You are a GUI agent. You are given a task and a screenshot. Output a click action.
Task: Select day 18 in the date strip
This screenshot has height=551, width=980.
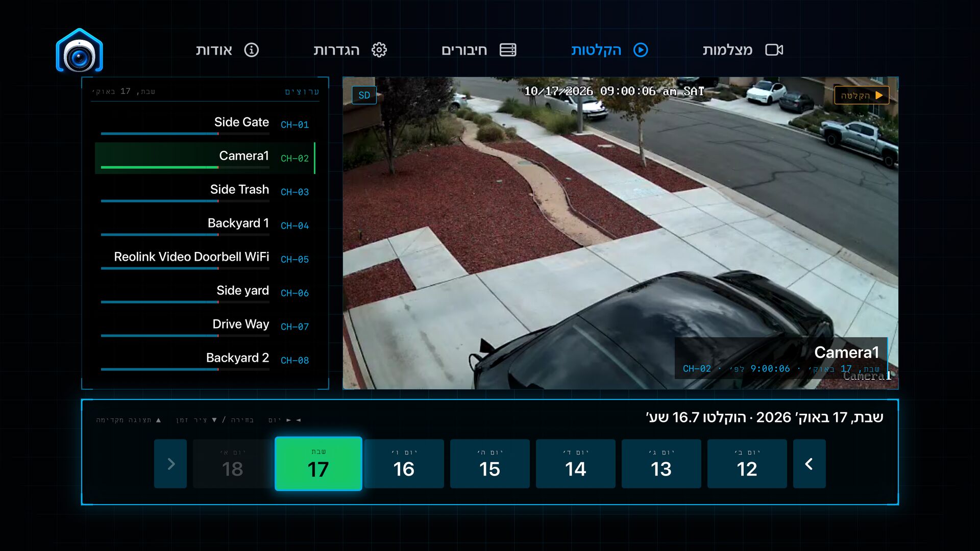(232, 464)
